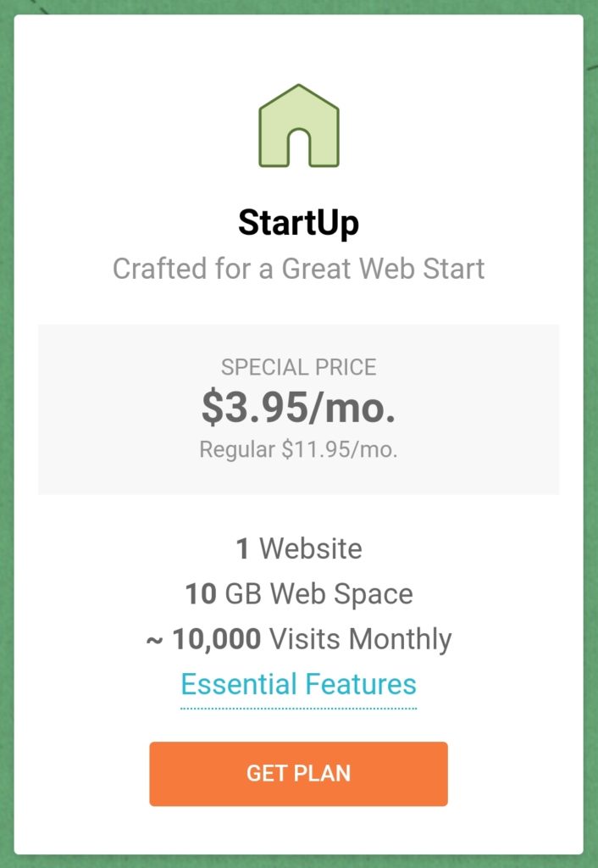The width and height of the screenshot is (598, 868).
Task: Click the SPECIAL PRICE label
Action: point(299,367)
